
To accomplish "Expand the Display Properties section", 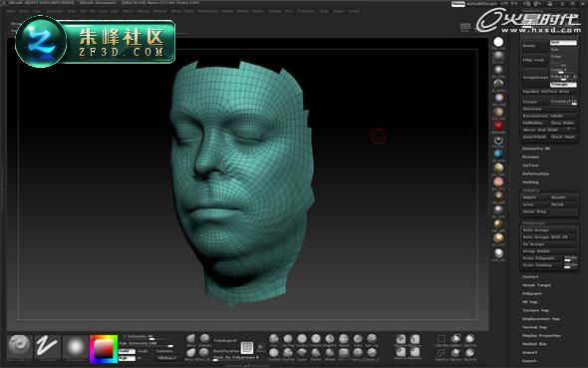I will pyautogui.click(x=541, y=335).
